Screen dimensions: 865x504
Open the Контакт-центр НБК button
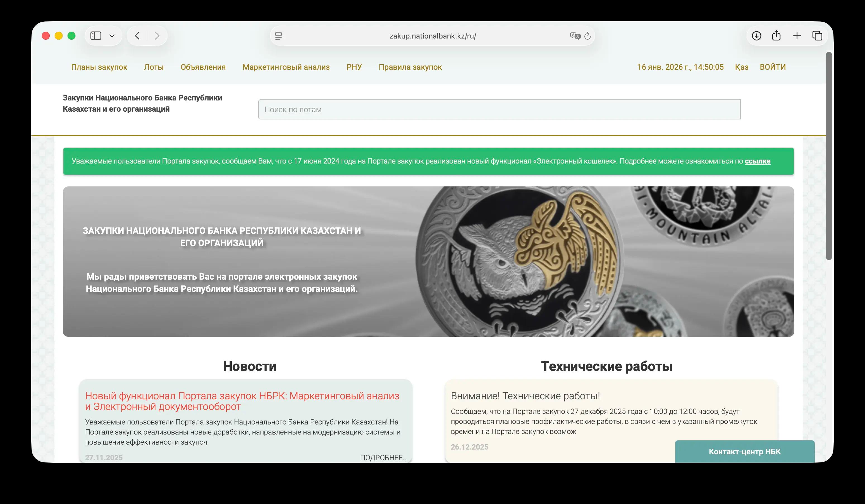pos(744,452)
